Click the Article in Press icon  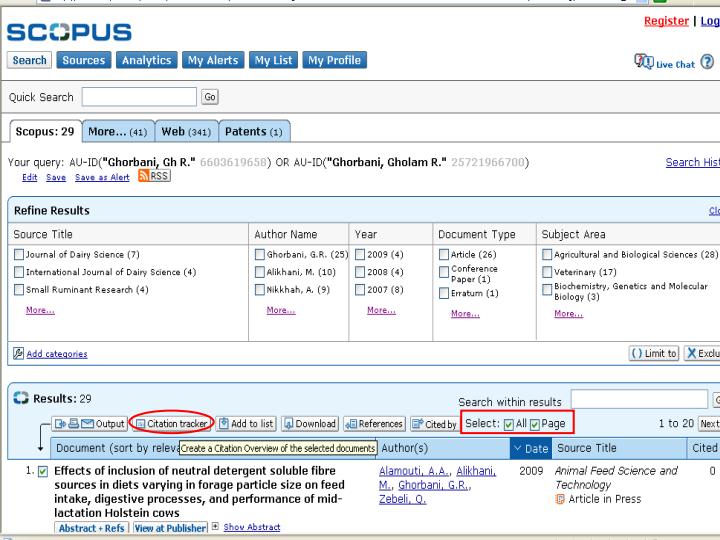560,499
